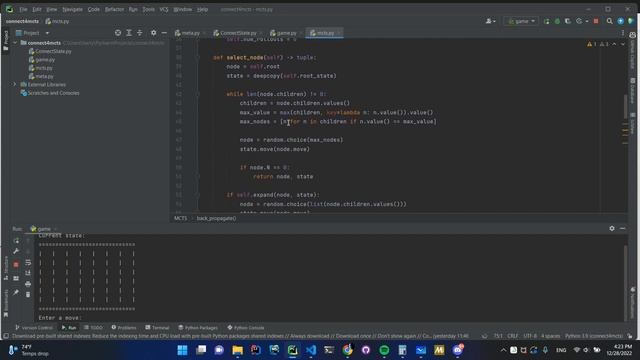
Task: Select the game tab in Run panel
Action: [x=44, y=229]
